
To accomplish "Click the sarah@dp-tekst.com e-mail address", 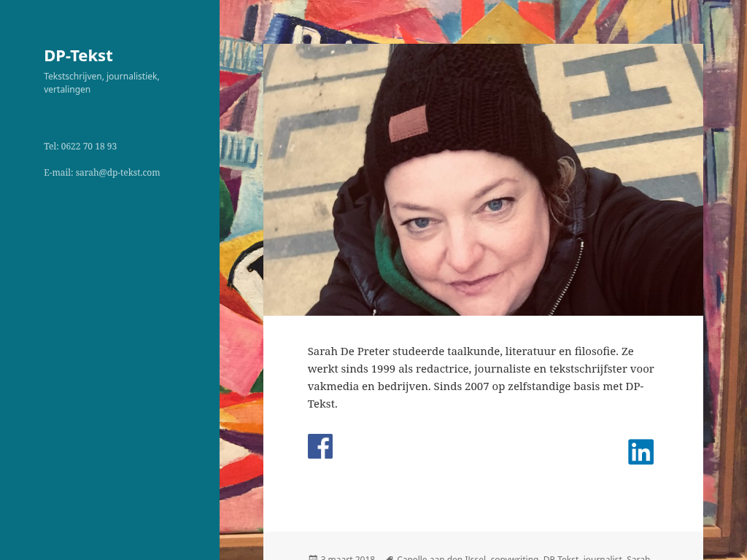I will (117, 172).
